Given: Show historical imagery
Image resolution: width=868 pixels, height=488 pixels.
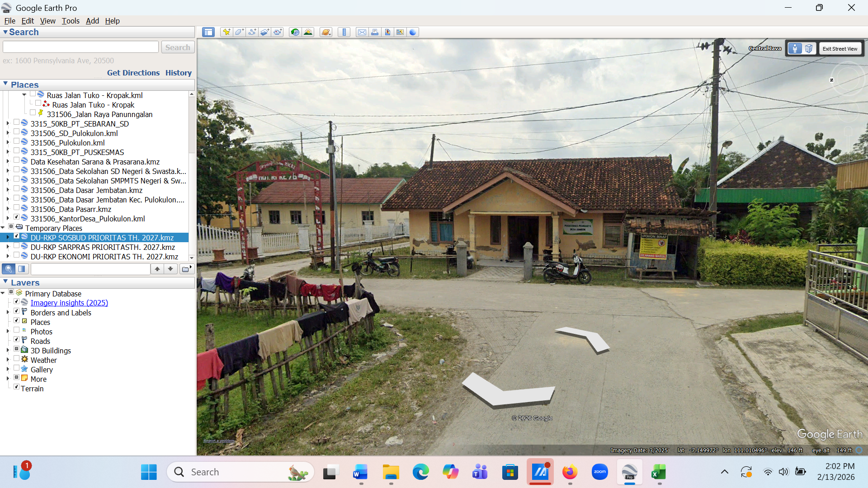Looking at the screenshot, I should tap(295, 32).
